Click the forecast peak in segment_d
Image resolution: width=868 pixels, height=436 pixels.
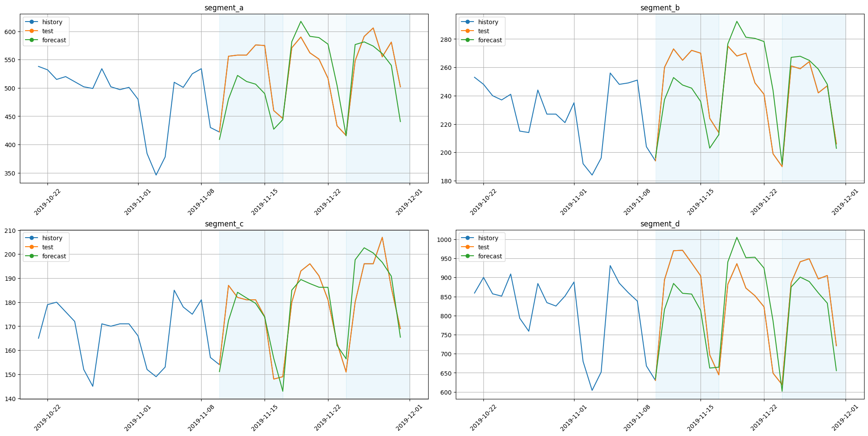pyautogui.click(x=737, y=237)
